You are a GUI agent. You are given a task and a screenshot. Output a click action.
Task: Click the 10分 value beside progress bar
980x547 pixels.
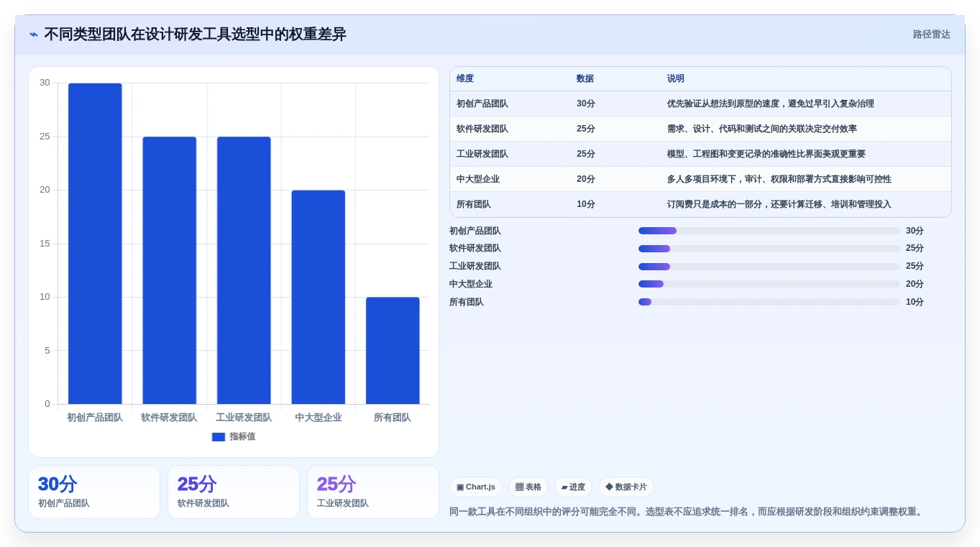pos(915,303)
